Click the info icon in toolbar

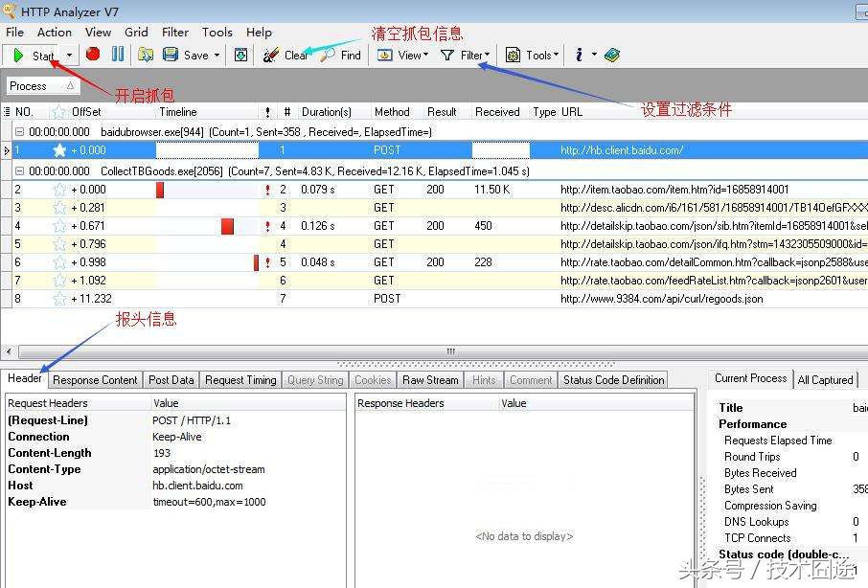click(x=580, y=55)
